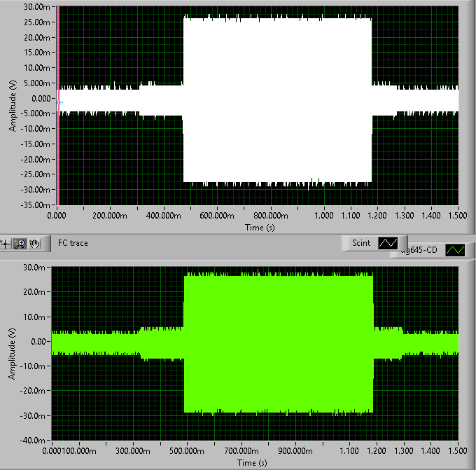Image resolution: width=476 pixels, height=470 pixels.
Task: Select the ag645-CD plot legend label
Action: pyautogui.click(x=419, y=250)
